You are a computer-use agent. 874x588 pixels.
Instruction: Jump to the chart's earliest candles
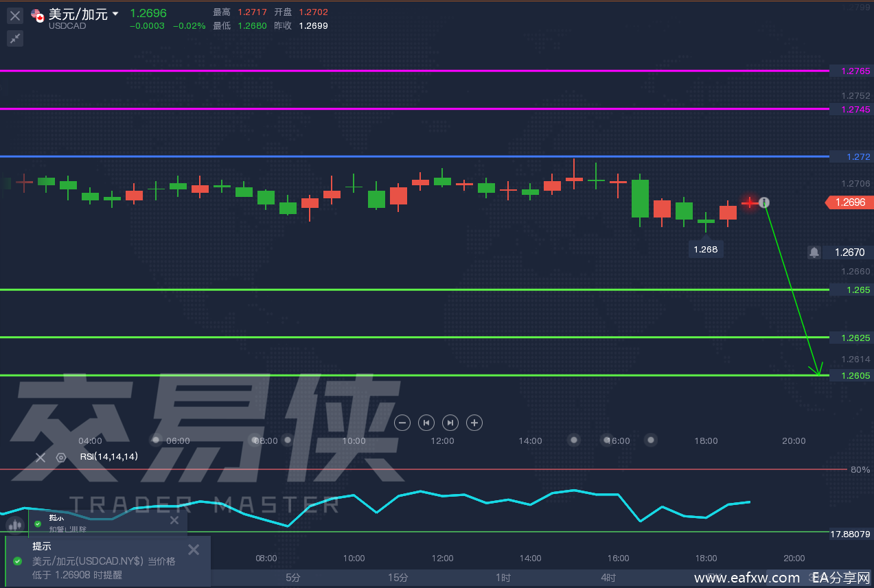[x=426, y=423]
